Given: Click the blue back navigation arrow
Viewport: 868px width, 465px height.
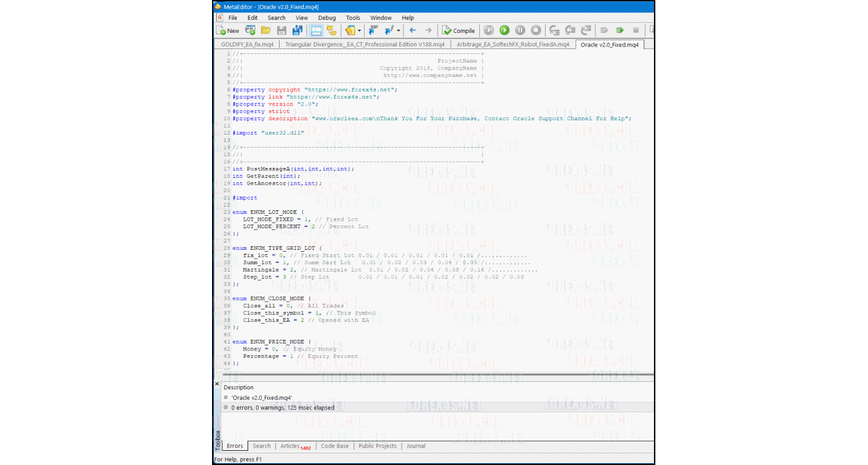Looking at the screenshot, I should (412, 30).
